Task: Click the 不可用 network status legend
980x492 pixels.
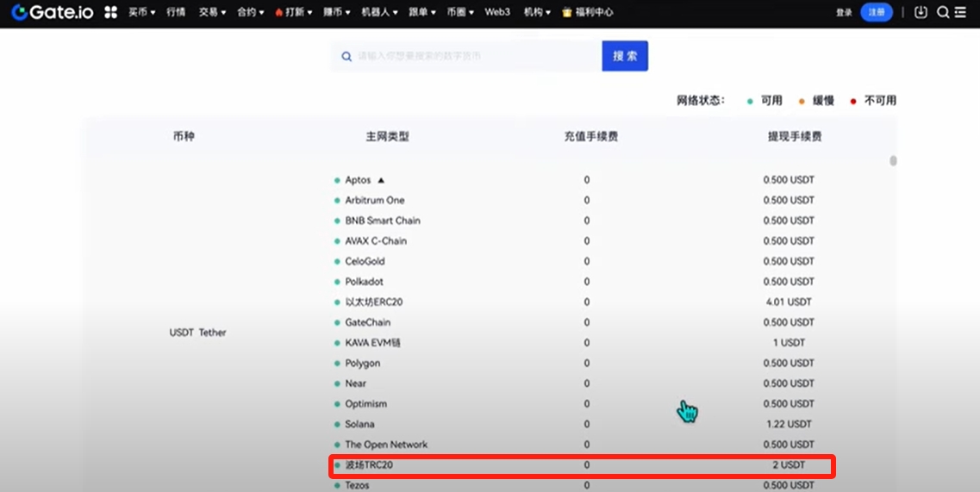Action: click(874, 101)
